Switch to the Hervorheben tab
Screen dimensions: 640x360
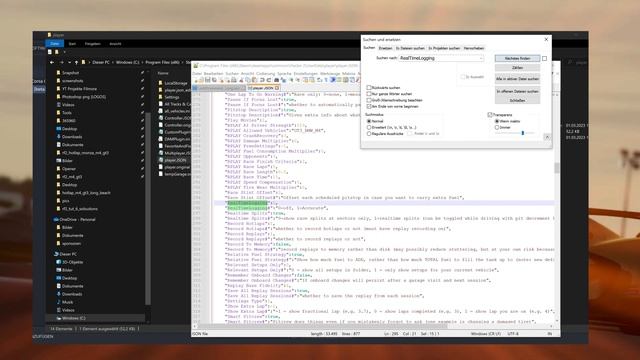pos(474,48)
